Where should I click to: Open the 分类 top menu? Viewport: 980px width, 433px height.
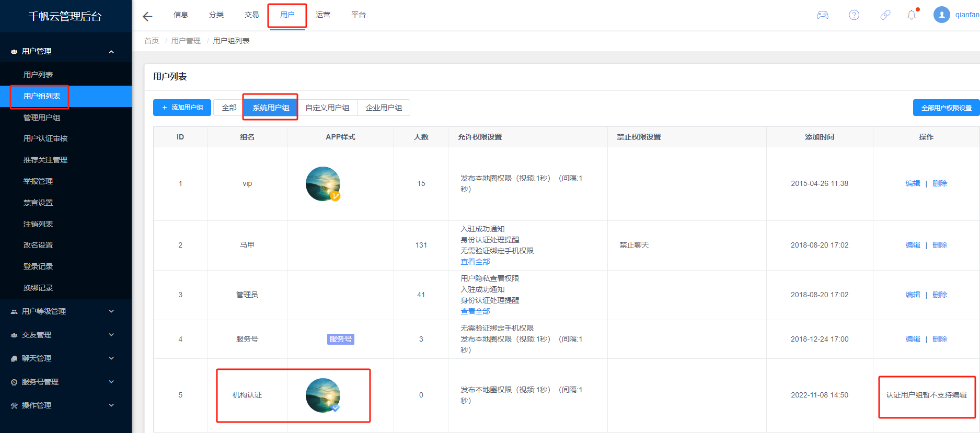point(216,15)
